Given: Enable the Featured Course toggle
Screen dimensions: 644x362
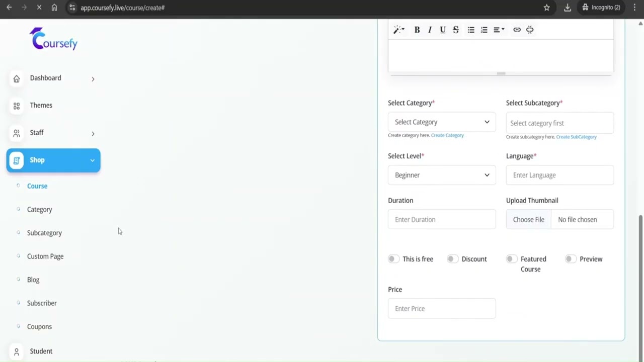Looking at the screenshot, I should pyautogui.click(x=511, y=259).
